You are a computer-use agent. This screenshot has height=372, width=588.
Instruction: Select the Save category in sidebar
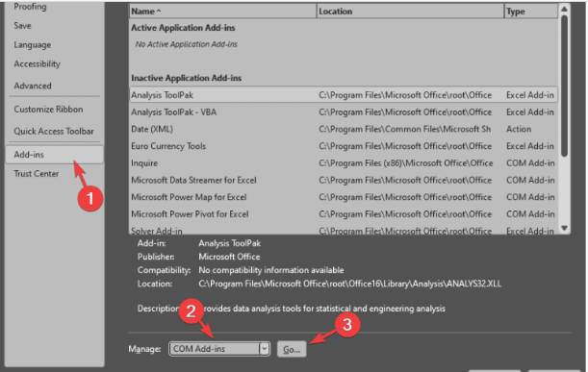pyautogui.click(x=22, y=26)
